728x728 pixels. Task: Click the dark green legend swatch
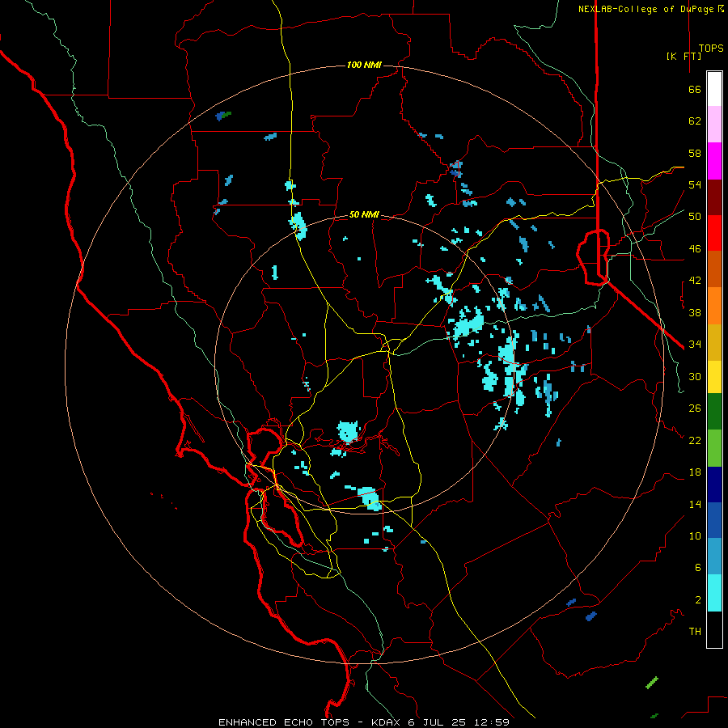pyautogui.click(x=714, y=412)
